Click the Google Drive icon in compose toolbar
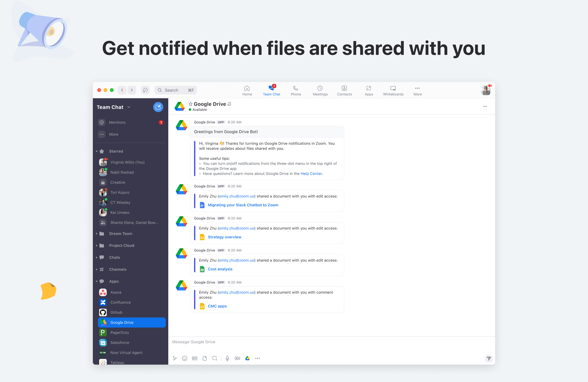Viewport: 588px width, 382px height. click(x=247, y=358)
